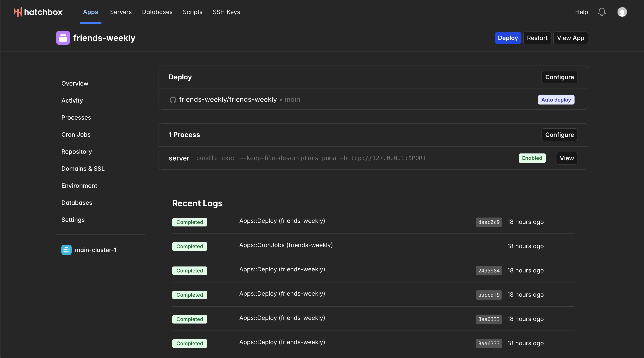Configure the Deploy section
The width and height of the screenshot is (644, 358).
[559, 77]
